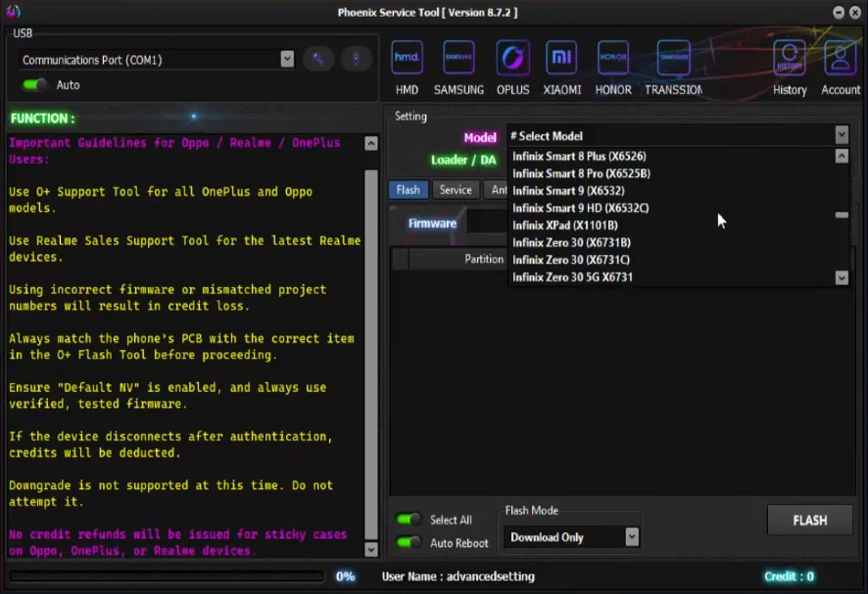Open the Flash Mode dropdown
Viewport: 868px width, 594px height.
click(x=632, y=536)
